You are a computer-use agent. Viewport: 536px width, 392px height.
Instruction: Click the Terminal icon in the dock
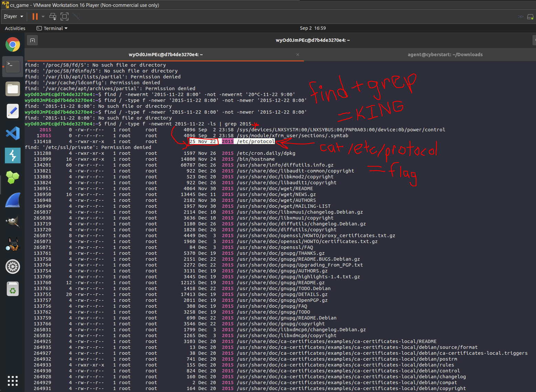tap(13, 67)
